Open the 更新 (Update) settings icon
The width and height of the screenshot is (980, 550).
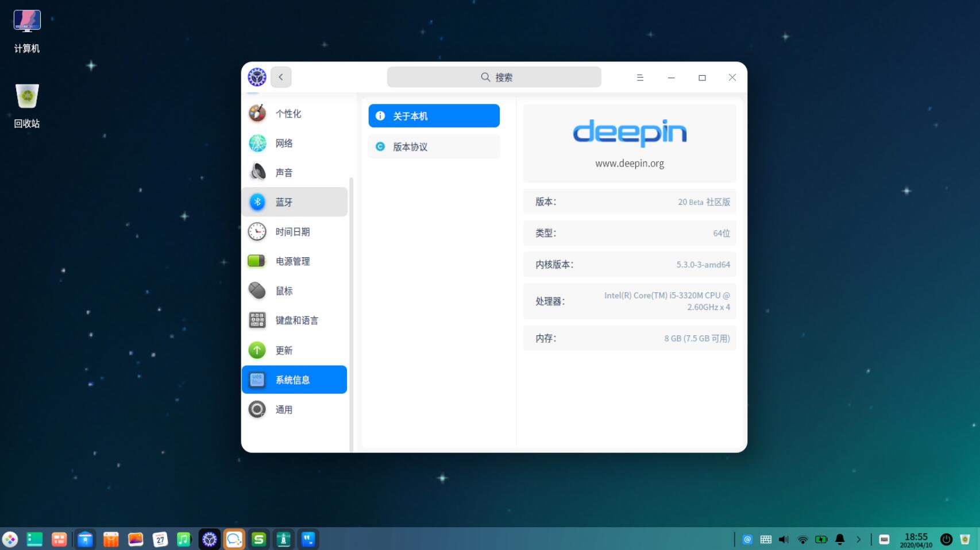(x=257, y=350)
